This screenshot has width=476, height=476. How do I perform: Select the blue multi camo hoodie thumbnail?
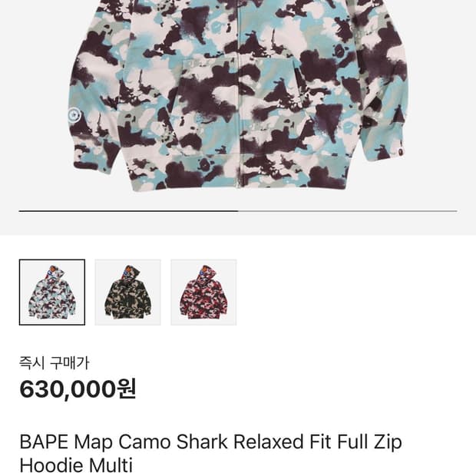click(x=52, y=292)
